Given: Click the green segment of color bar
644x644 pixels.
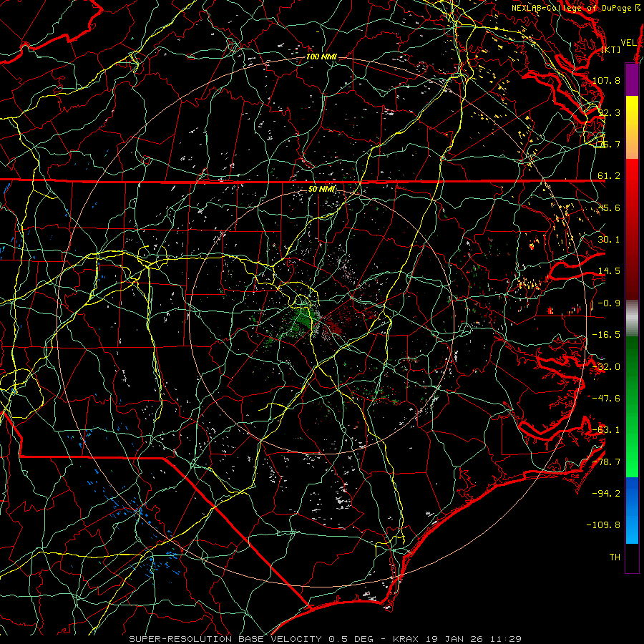Looking at the screenshot, I should (632, 406).
